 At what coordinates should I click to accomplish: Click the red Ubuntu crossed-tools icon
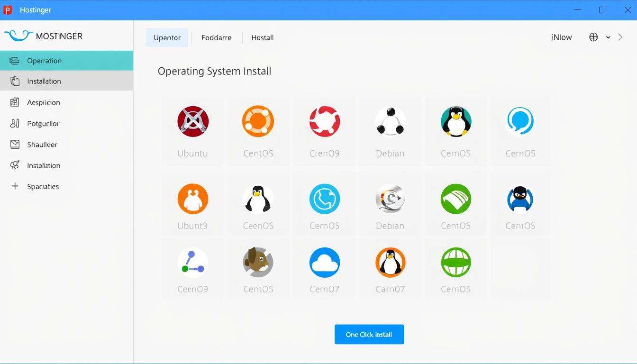click(x=193, y=121)
